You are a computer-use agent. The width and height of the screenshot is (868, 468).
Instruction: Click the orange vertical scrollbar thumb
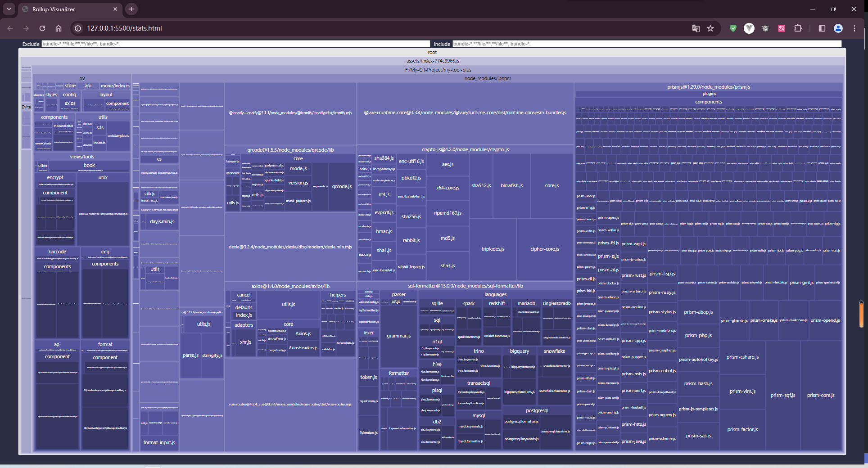tap(861, 314)
